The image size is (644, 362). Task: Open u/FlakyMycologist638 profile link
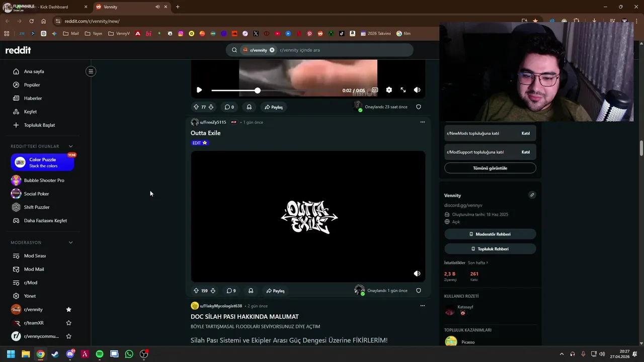pyautogui.click(x=221, y=306)
